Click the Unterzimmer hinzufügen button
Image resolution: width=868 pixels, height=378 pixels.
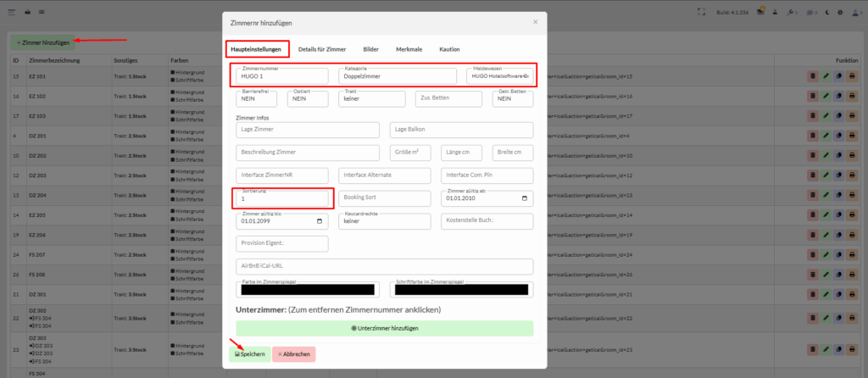(x=384, y=328)
